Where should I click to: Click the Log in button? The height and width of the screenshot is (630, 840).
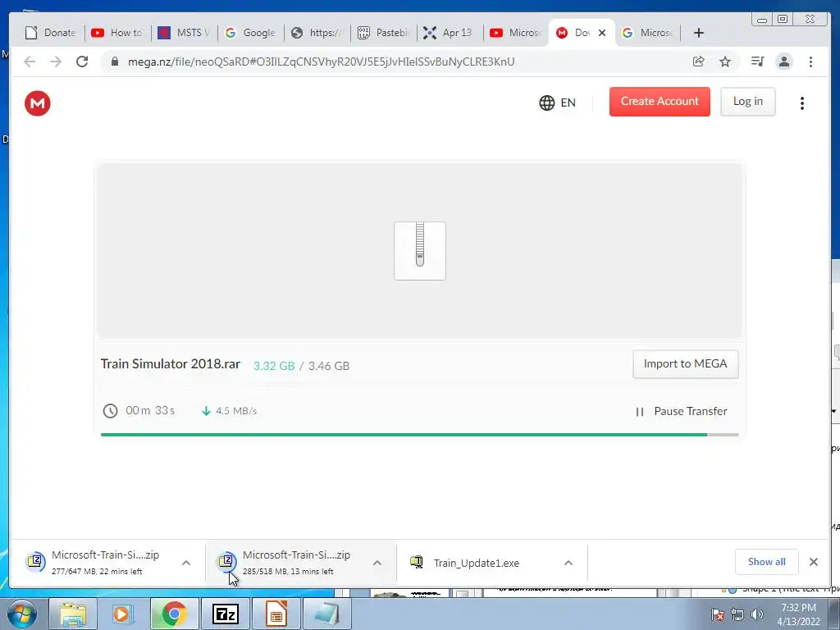pos(747,101)
